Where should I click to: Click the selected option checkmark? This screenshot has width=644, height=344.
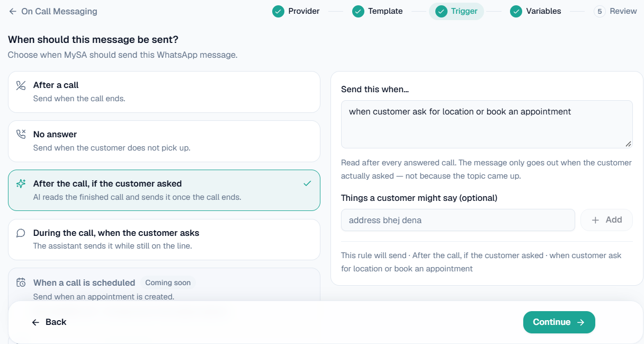coord(307,183)
